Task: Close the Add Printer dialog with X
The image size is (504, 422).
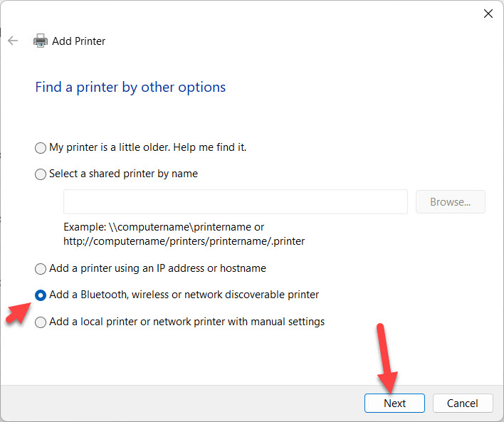Action: click(488, 14)
